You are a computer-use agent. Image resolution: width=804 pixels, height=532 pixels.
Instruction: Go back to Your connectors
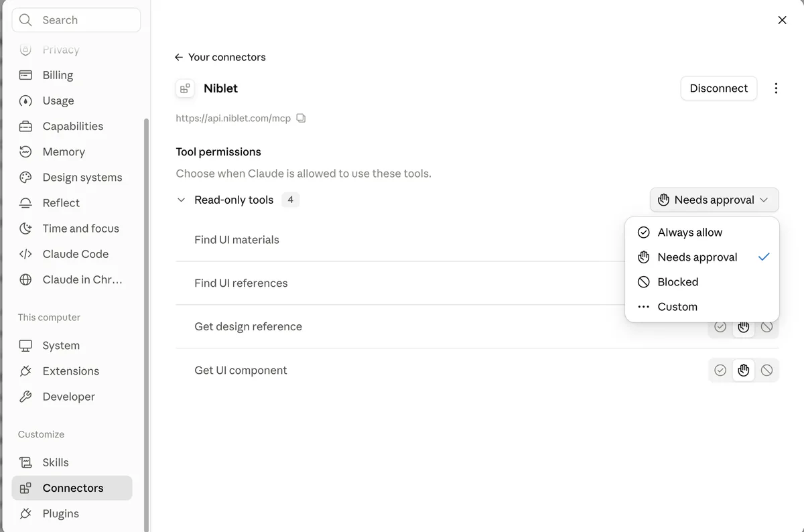[x=220, y=57]
